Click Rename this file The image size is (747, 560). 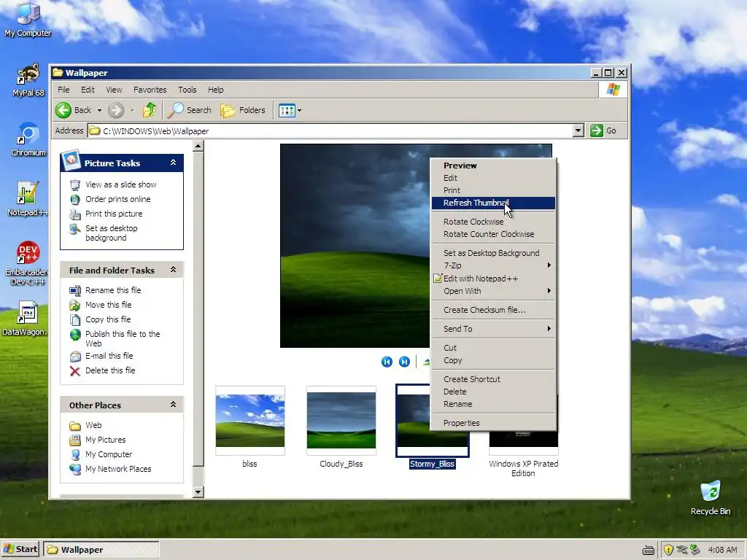click(x=113, y=290)
